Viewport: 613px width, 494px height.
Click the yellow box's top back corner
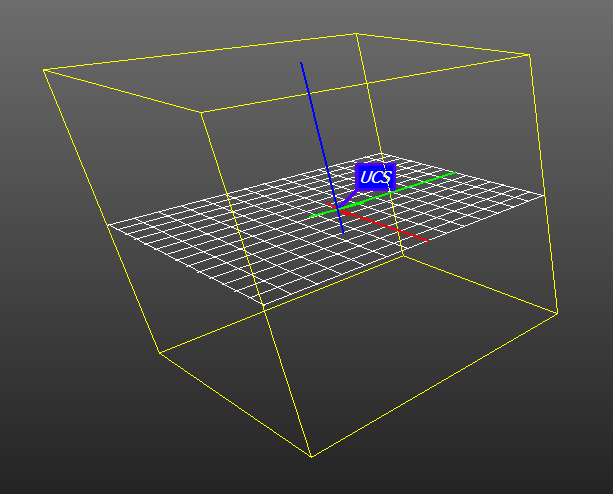point(356,33)
